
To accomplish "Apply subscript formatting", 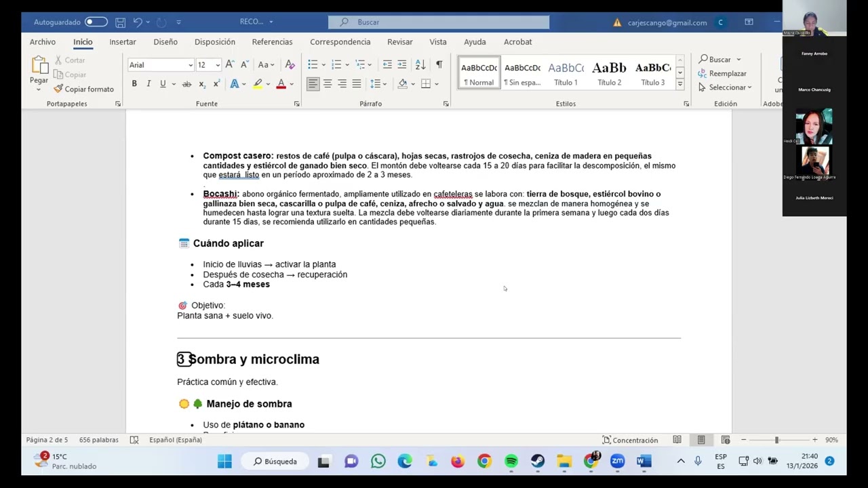I will pos(202,84).
